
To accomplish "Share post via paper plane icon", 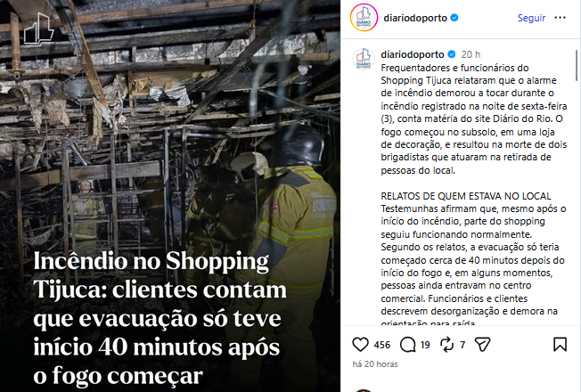I will 482,345.
